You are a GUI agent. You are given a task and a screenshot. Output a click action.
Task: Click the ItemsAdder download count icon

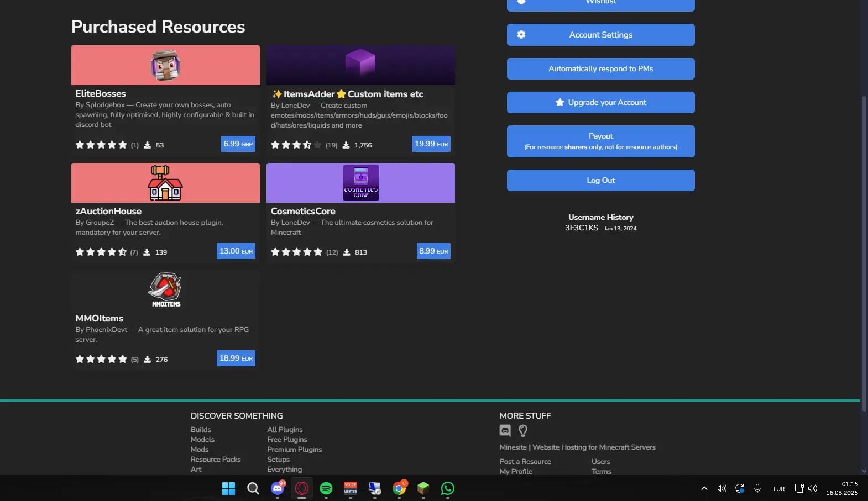(346, 145)
